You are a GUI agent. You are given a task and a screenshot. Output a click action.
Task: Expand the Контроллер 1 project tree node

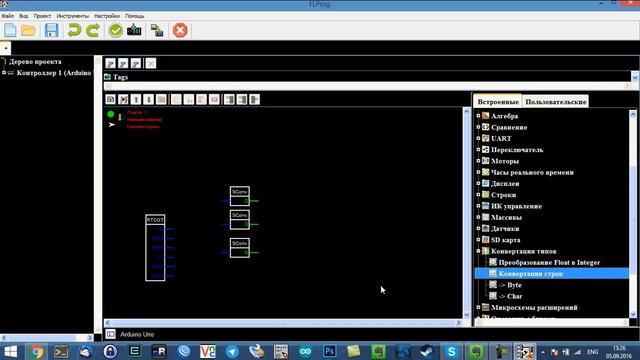coord(4,73)
